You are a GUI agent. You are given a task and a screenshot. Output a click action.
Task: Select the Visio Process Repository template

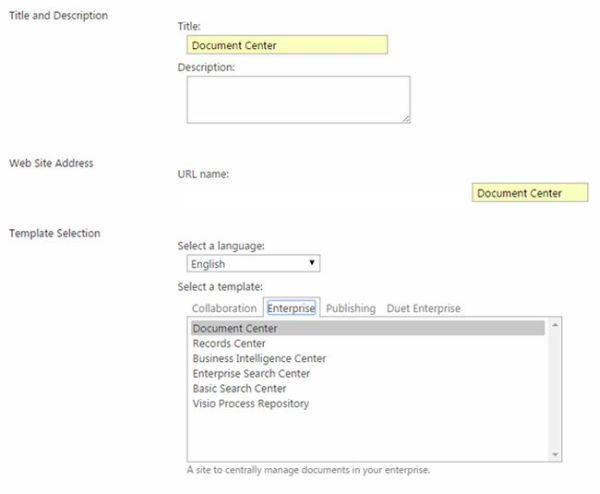pyautogui.click(x=250, y=403)
